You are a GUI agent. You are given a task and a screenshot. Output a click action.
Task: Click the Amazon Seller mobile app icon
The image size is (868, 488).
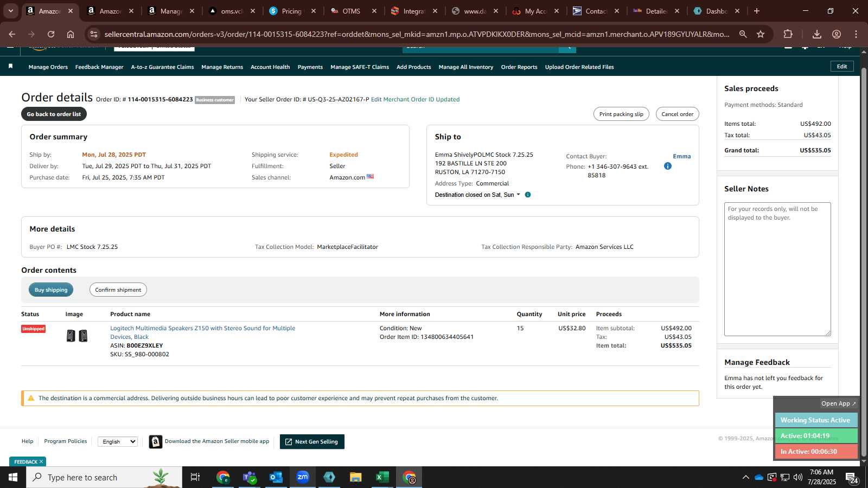[156, 442]
